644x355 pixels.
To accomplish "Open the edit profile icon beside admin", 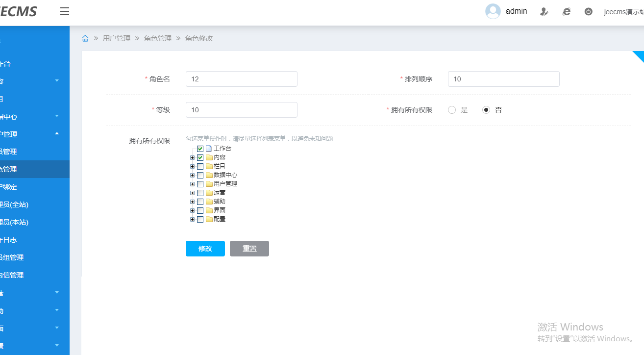I will (x=544, y=11).
